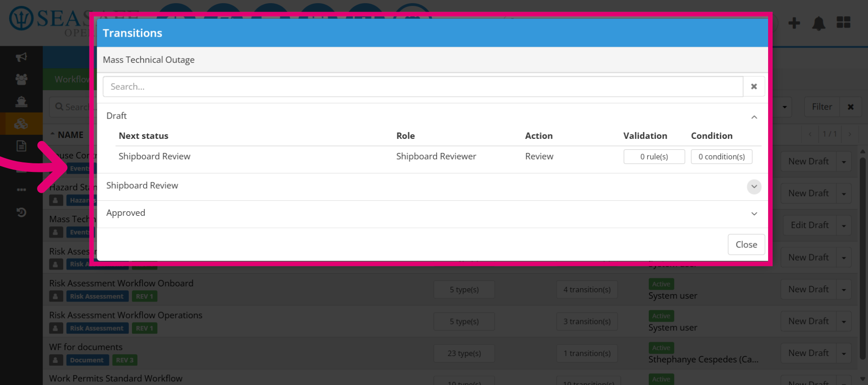Go to previous page arrow in pagination

coord(810,134)
